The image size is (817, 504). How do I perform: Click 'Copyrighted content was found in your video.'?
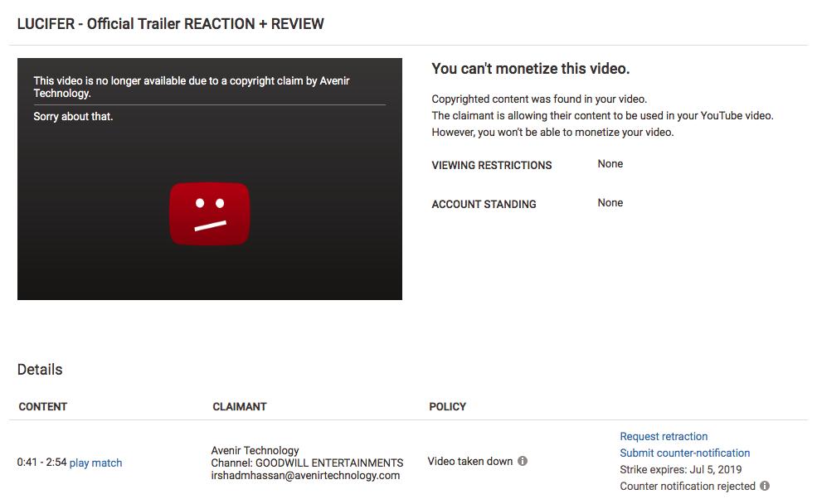[x=539, y=99]
